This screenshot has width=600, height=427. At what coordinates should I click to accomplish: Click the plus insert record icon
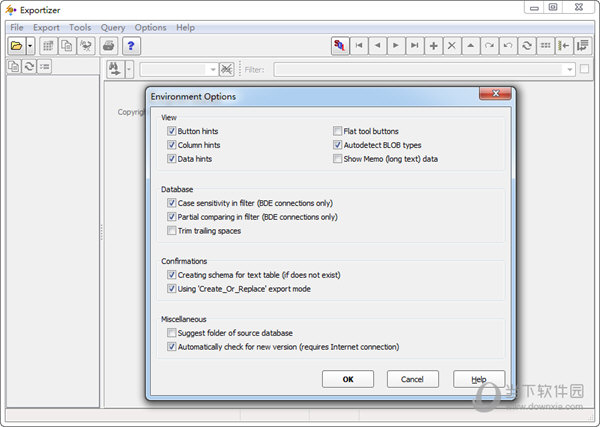click(434, 46)
